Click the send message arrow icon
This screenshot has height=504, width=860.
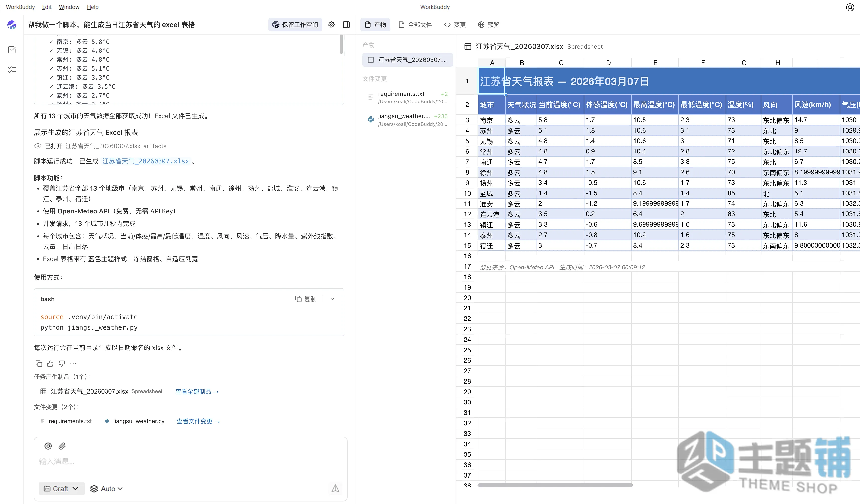[x=335, y=488]
